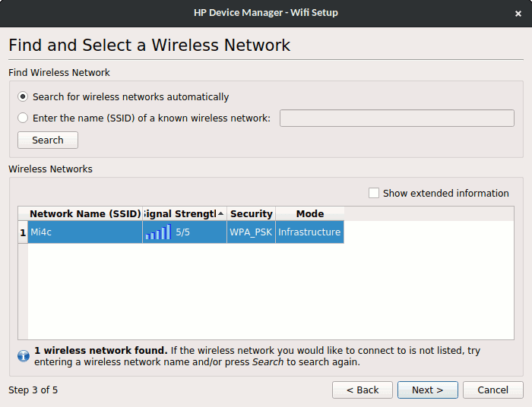Sort by Signal Strength column arrow
532x407 pixels.
click(x=221, y=214)
